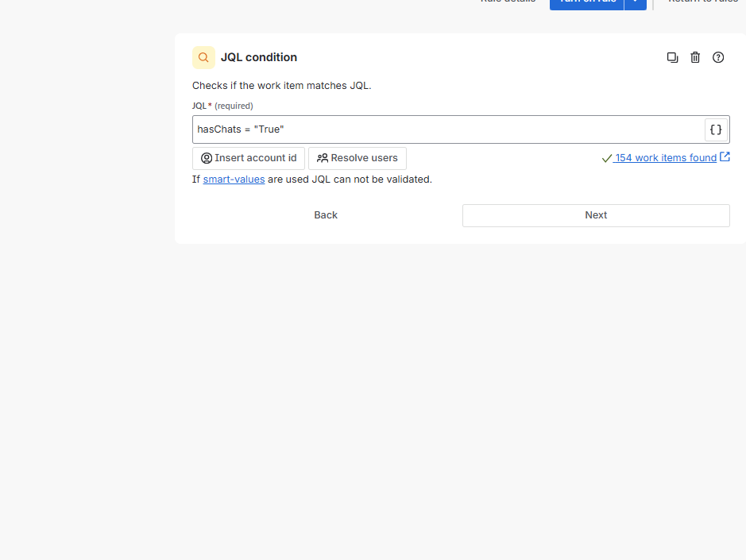Image resolution: width=746 pixels, height=560 pixels.
Task: Insert a smart value using curly braces button
Action: click(716, 129)
